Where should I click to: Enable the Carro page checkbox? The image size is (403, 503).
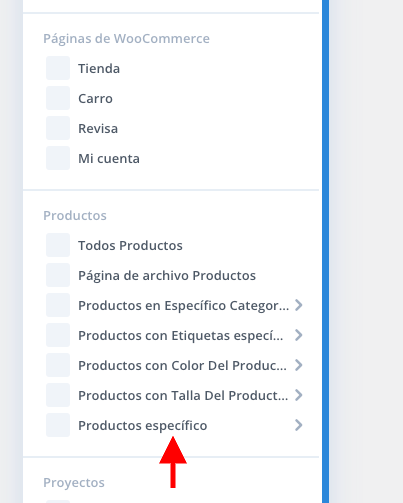[x=58, y=98]
